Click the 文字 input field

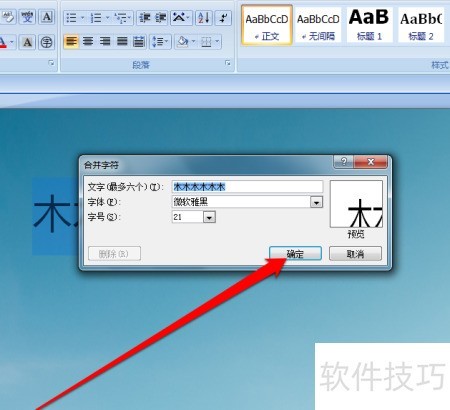click(247, 187)
